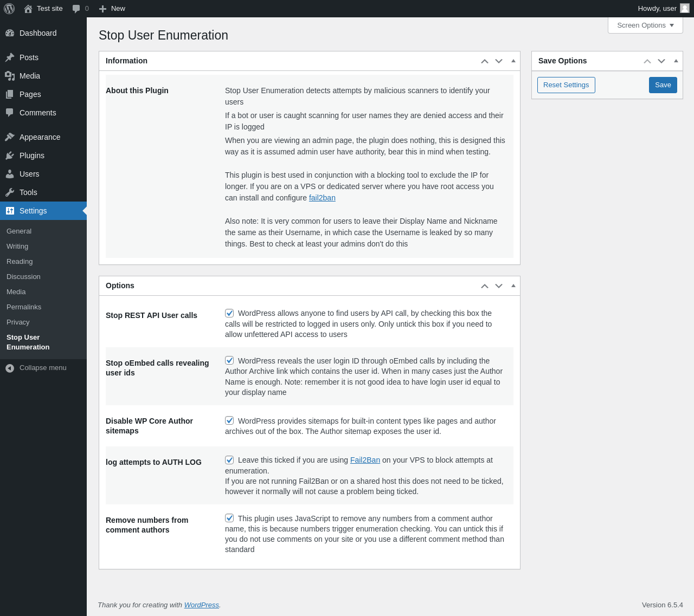Toggle Disable WP Core Author sitemaps checkbox
The width and height of the screenshot is (694, 616).
(229, 420)
